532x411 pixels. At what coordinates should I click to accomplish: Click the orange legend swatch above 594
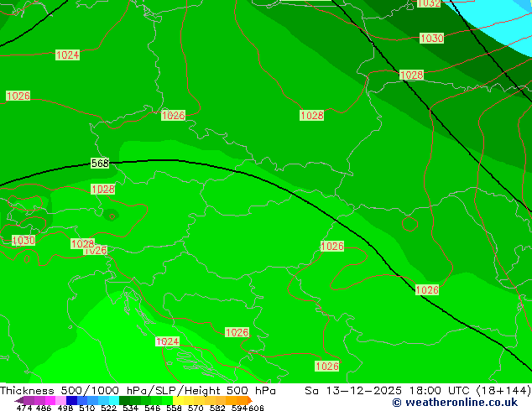pos(242,400)
